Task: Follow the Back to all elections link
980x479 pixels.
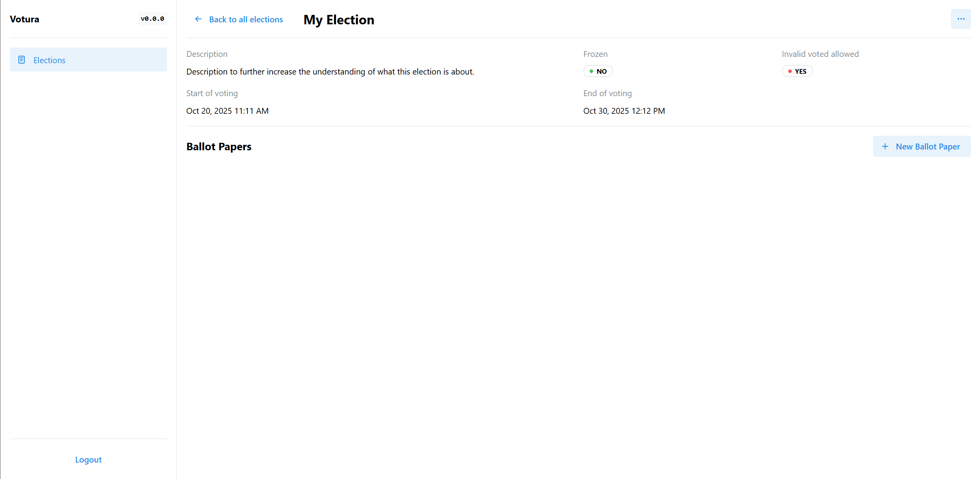Action: pos(246,20)
